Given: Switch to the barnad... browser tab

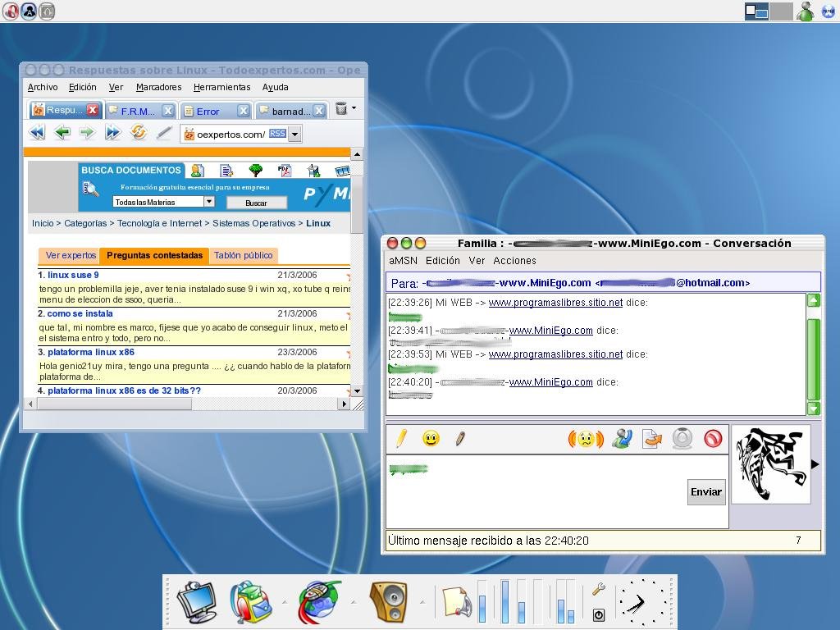Looking at the screenshot, I should pos(291,112).
